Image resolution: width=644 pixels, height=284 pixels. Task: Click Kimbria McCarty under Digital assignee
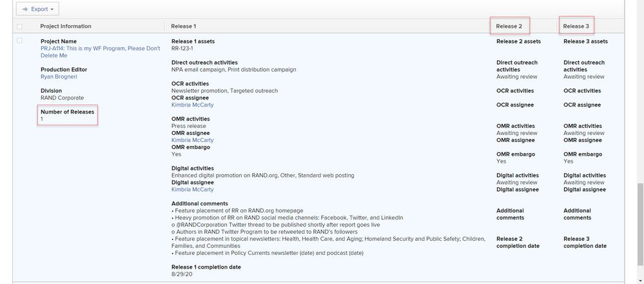click(192, 190)
